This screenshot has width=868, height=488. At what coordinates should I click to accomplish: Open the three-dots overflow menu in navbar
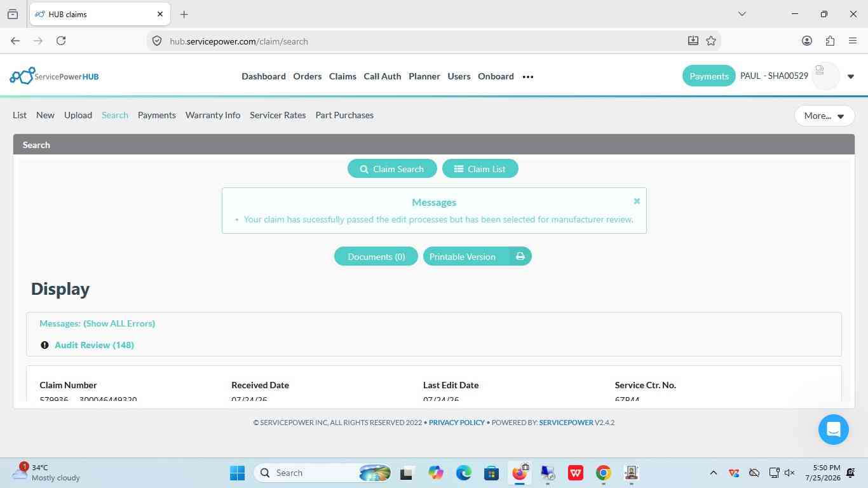527,77
